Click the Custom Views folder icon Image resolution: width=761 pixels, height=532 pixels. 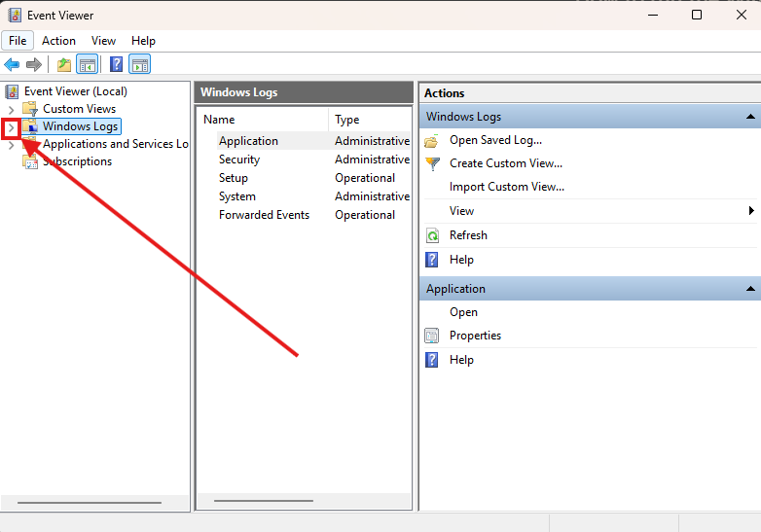pos(30,109)
